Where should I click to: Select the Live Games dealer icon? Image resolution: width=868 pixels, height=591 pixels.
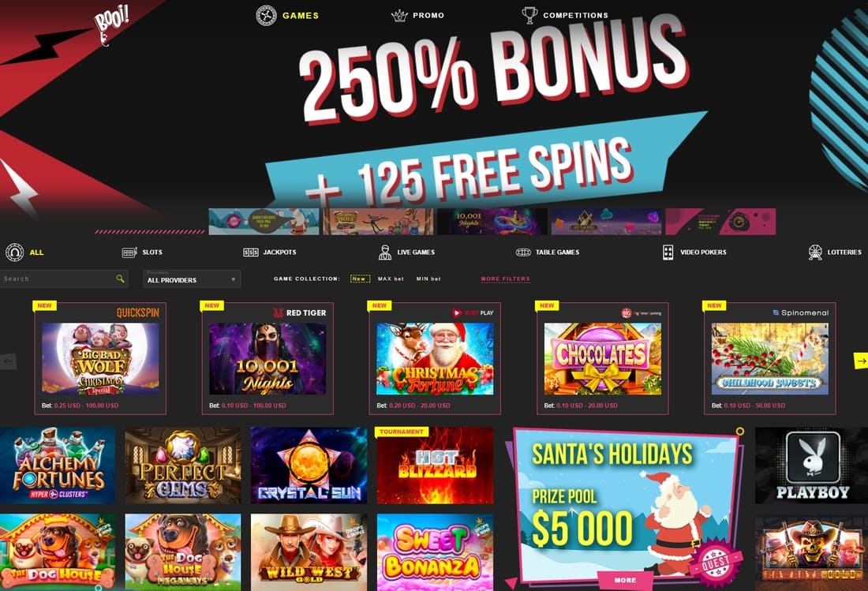pyautogui.click(x=385, y=252)
